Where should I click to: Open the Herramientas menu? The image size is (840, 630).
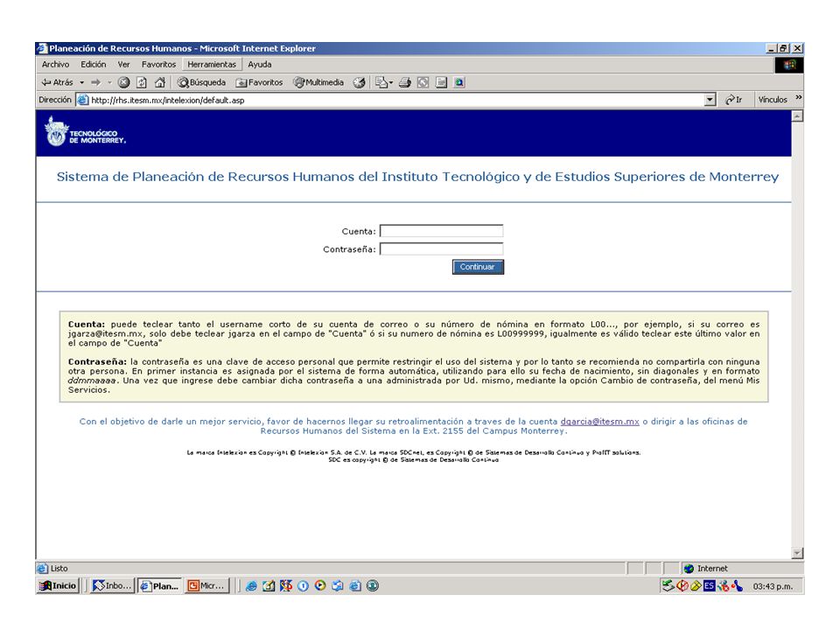click(212, 64)
